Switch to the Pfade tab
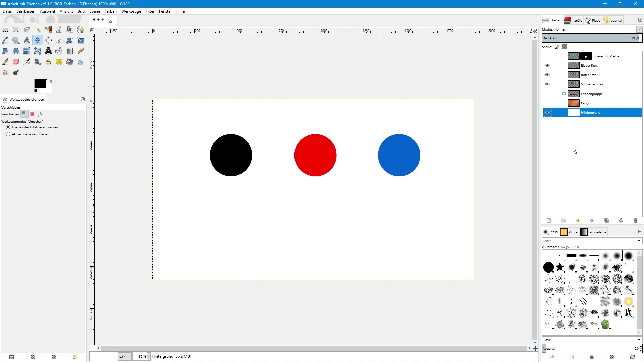The width and height of the screenshot is (644, 362). click(x=592, y=20)
